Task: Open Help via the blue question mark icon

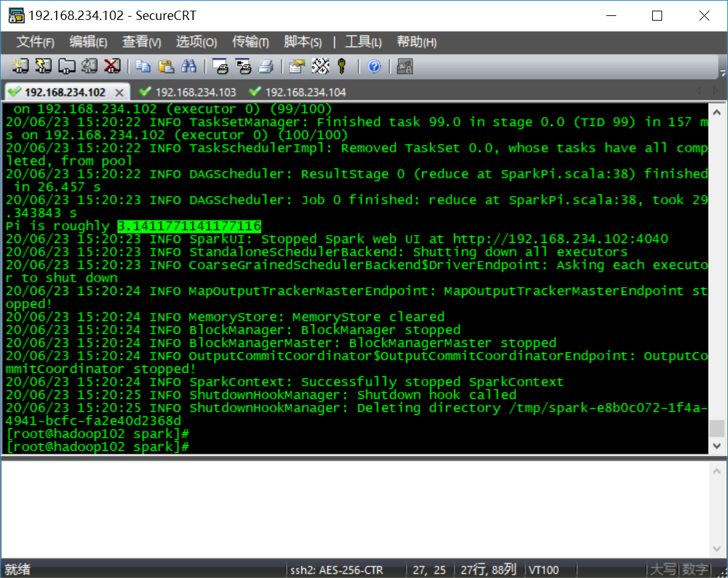Action: pos(374,67)
